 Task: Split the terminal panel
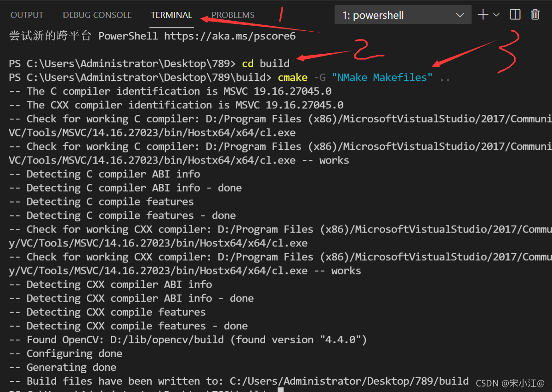tap(515, 15)
